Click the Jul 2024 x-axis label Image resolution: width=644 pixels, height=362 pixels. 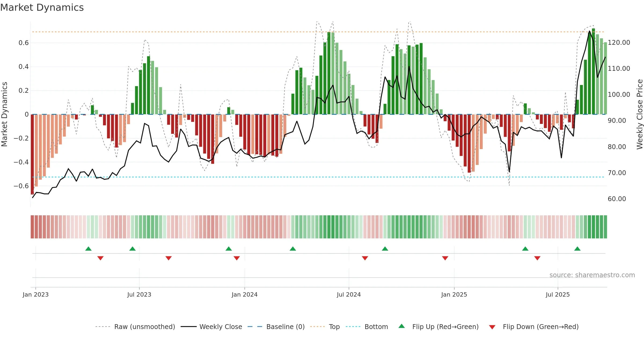[349, 294]
